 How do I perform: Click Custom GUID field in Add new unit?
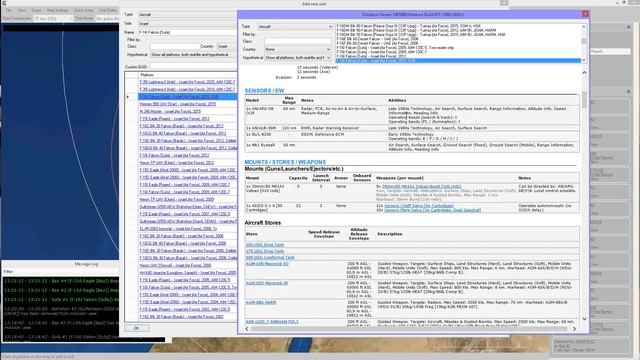[x=193, y=67]
